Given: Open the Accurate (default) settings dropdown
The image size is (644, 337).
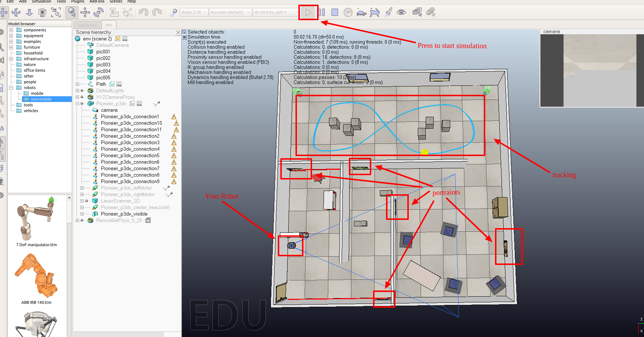Looking at the screenshot, I should [230, 12].
